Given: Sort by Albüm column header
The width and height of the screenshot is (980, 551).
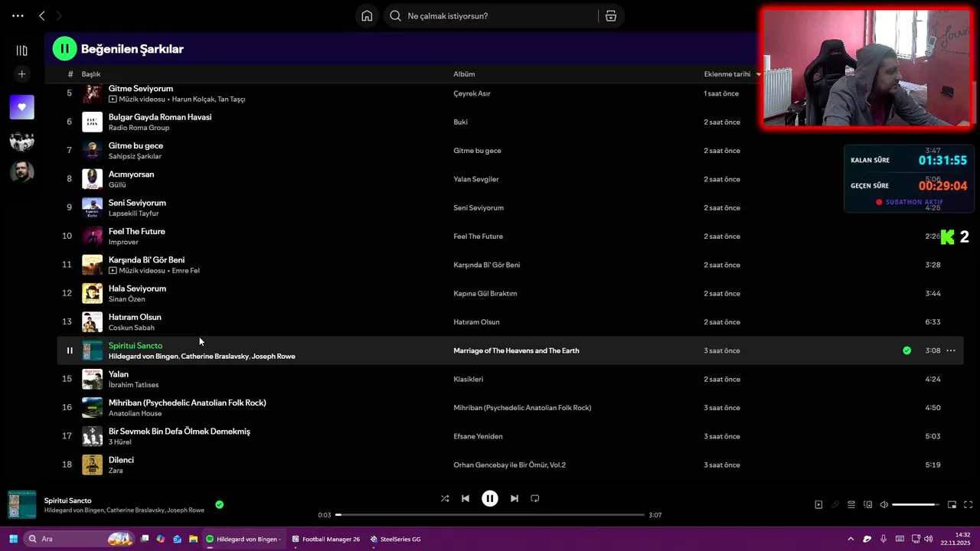Looking at the screenshot, I should (x=464, y=74).
